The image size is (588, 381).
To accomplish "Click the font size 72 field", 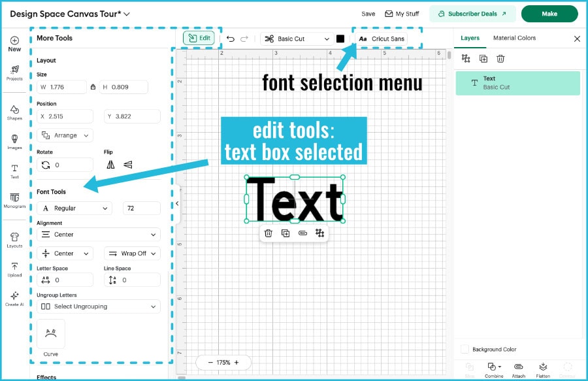I will (142, 208).
